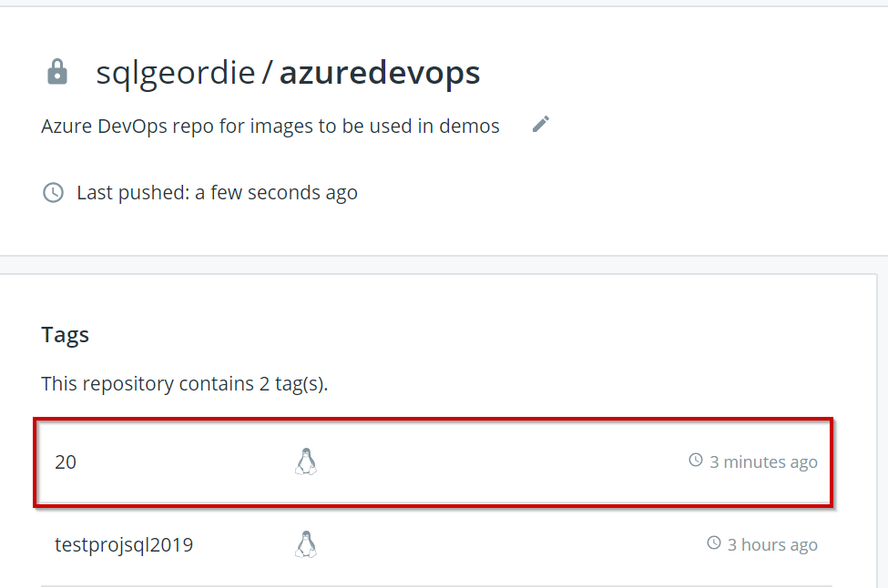
Task: Click the Tags section heading
Action: click(66, 335)
